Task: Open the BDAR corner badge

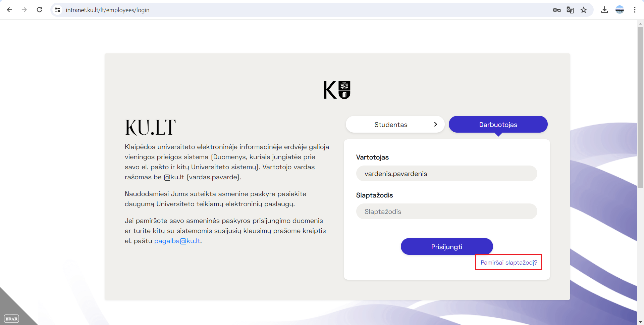Action: click(11, 319)
